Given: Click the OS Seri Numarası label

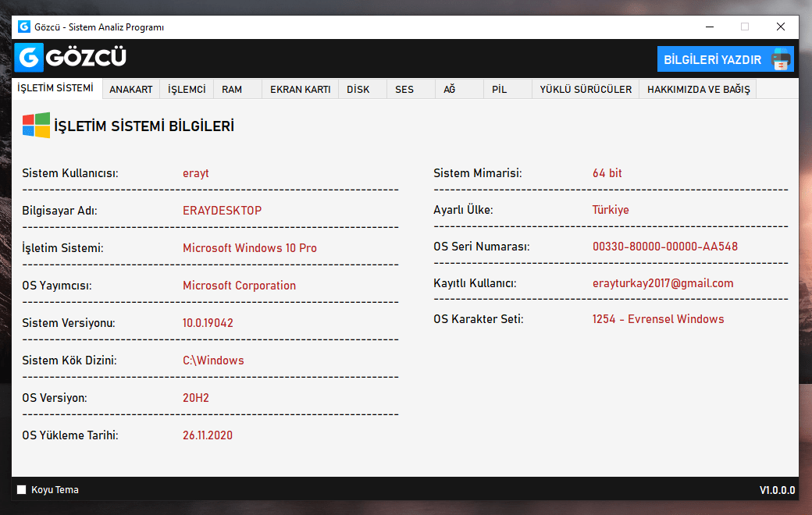Looking at the screenshot, I should (x=482, y=247).
